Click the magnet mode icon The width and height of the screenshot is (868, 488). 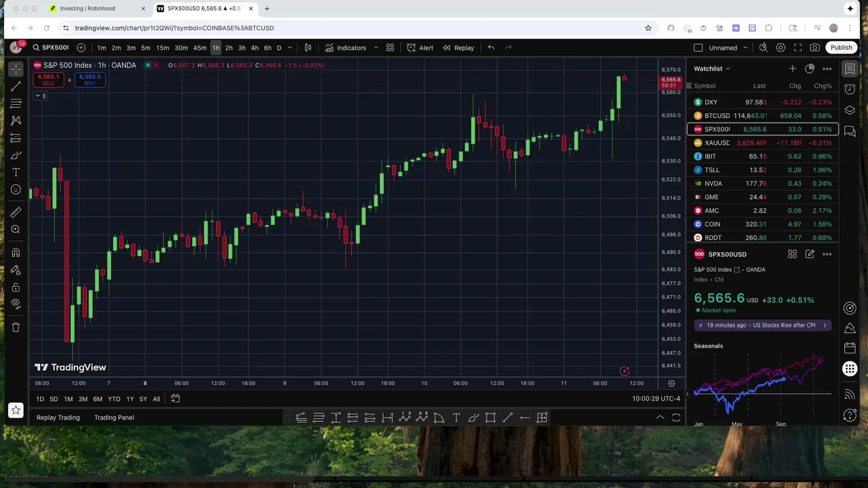tap(16, 253)
